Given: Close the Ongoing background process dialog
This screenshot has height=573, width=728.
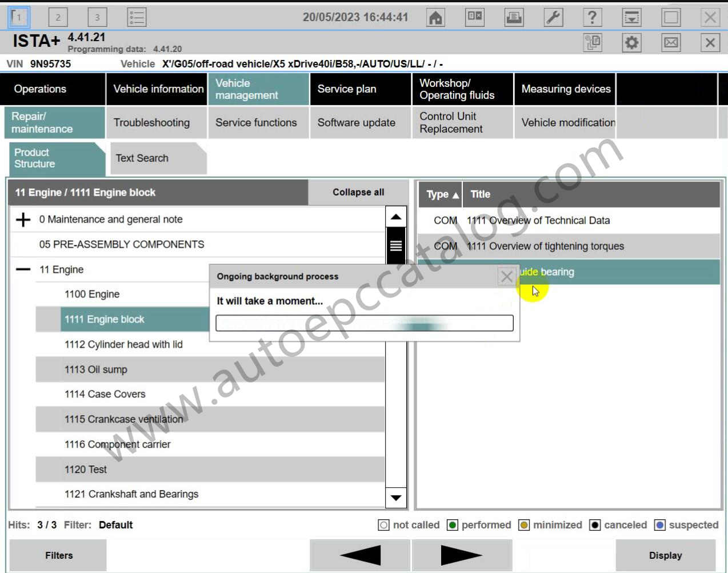Looking at the screenshot, I should pyautogui.click(x=506, y=277).
